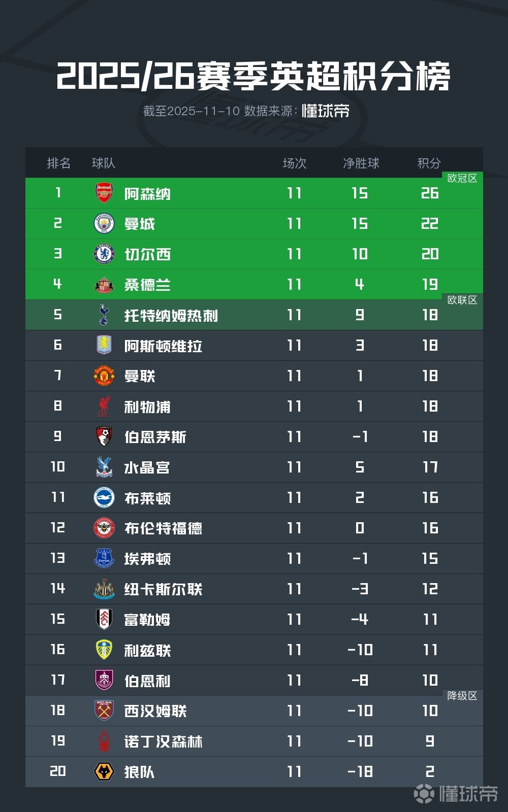Tap the Nottingham Forest tree crest
The image size is (508, 812).
click(x=104, y=741)
